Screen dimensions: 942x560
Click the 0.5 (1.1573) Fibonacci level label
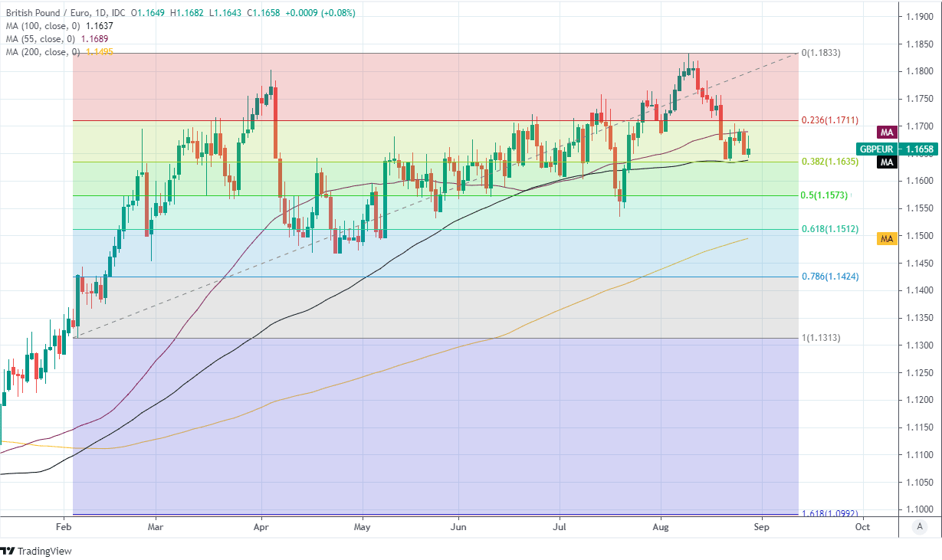[x=825, y=195]
